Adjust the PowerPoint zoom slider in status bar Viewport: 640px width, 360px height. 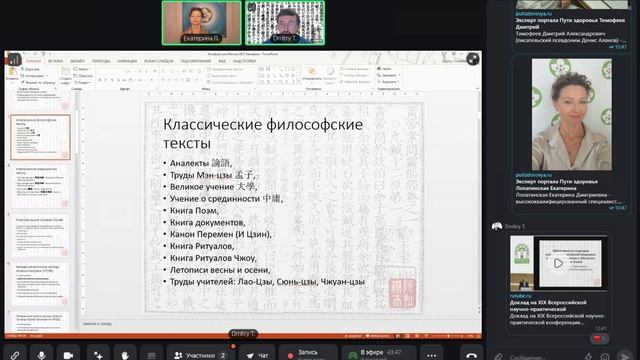pos(449,336)
